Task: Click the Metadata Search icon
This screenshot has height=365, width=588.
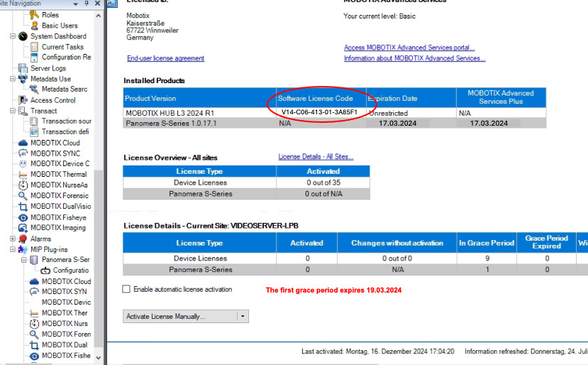Action: coord(34,89)
